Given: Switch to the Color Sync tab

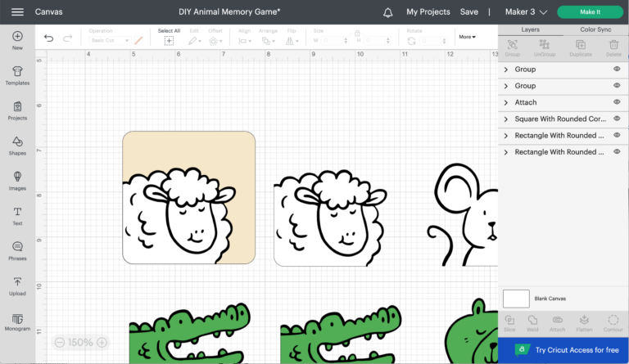Looking at the screenshot, I should [595, 29].
